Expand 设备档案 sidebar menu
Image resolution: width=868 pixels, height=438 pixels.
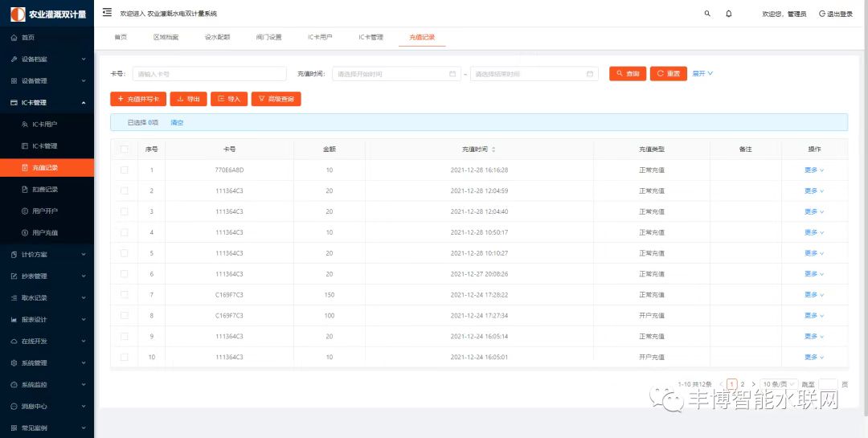click(47, 59)
